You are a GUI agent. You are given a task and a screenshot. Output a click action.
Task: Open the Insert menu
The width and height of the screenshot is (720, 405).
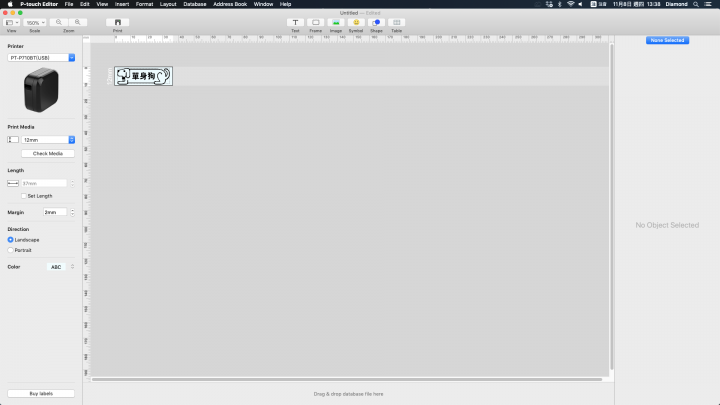coord(122,4)
